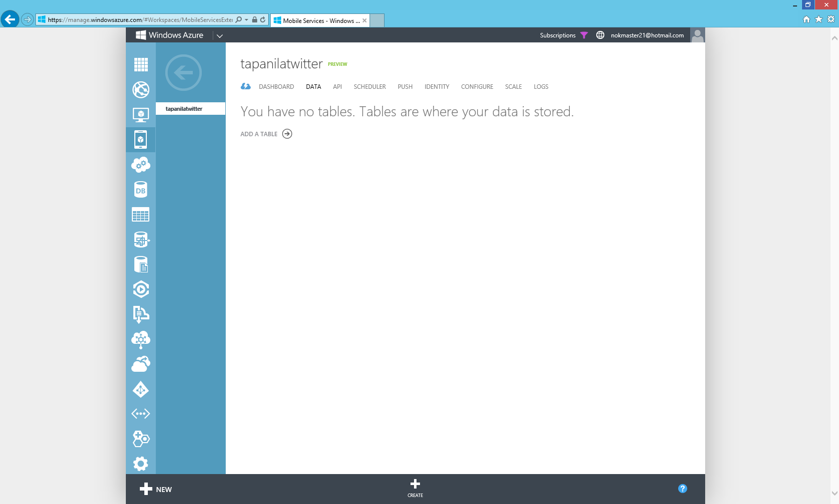Click the nokmaster21@hotmail.com account name
This screenshot has width=839, height=504.
coord(647,35)
